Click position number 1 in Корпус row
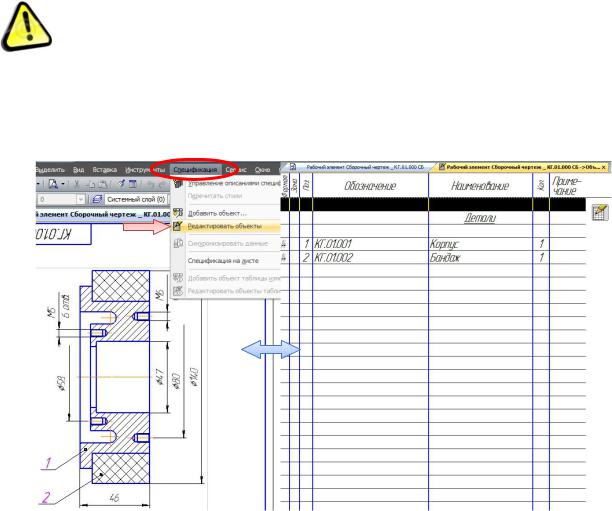 (306, 244)
